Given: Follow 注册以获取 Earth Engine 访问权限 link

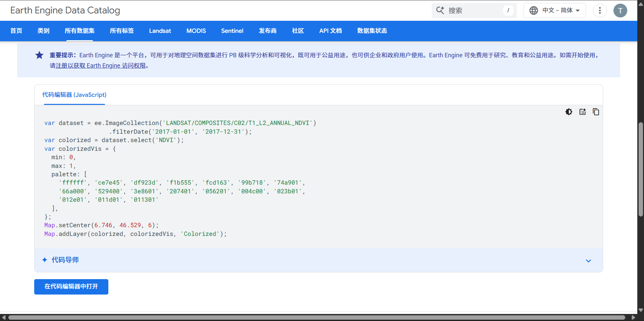Looking at the screenshot, I should tap(101, 66).
